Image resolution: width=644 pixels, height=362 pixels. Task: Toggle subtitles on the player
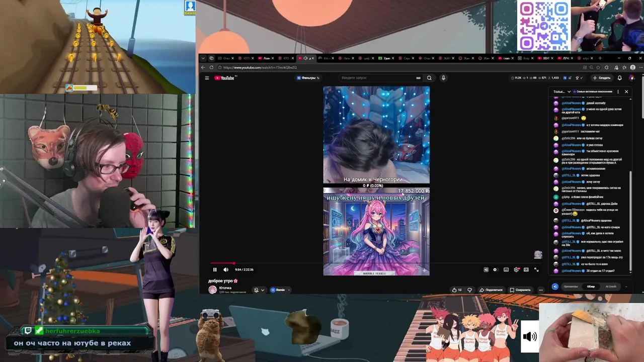coord(506,269)
